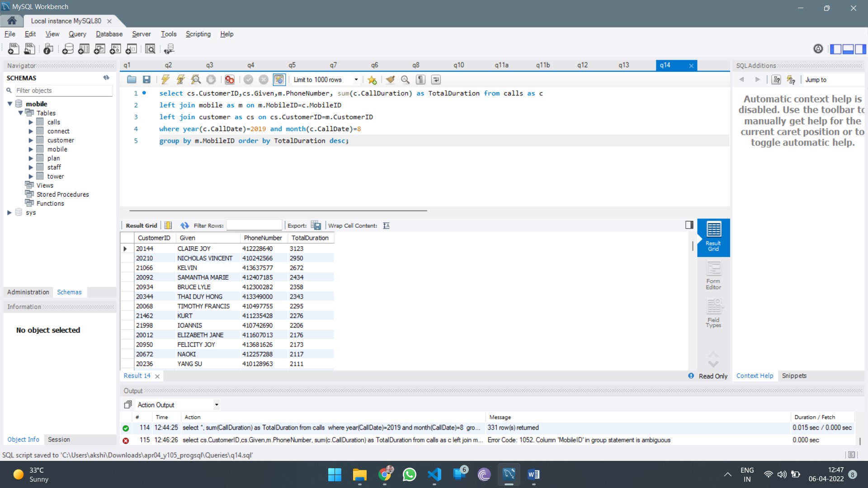This screenshot has height=488, width=868.
Task: Create new stored procedure icon
Action: tap(115, 49)
